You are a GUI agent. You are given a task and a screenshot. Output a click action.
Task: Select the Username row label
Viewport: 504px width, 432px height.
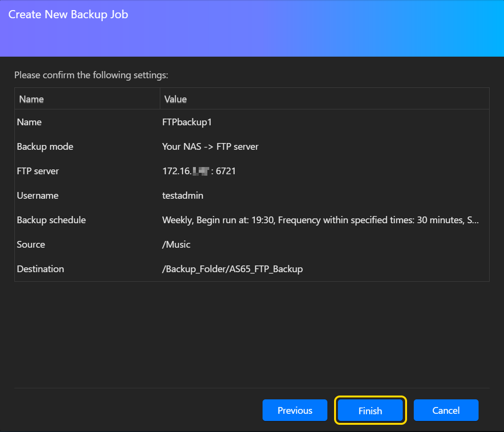pos(37,195)
